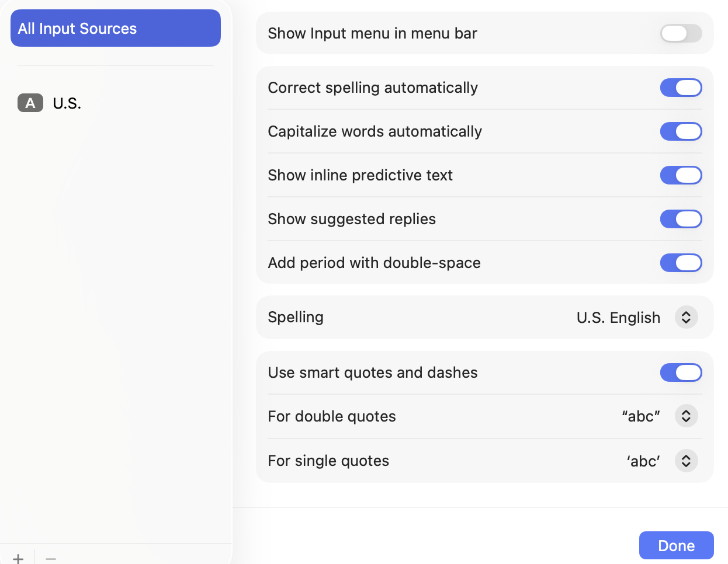
Task: Turn off Add period with double-space
Action: click(x=681, y=263)
